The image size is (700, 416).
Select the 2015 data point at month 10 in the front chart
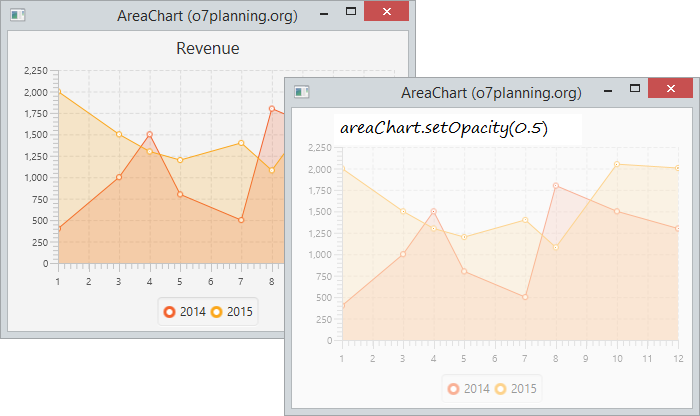tap(617, 164)
